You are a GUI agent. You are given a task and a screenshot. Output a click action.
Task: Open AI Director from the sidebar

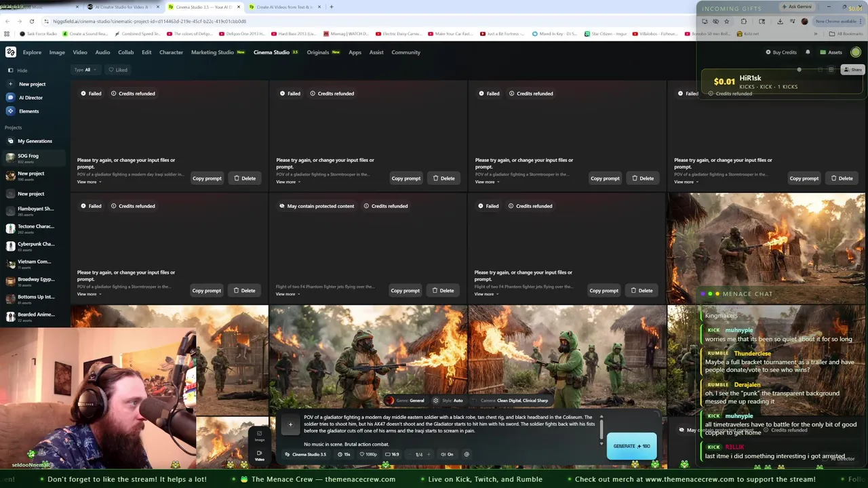pos(26,98)
